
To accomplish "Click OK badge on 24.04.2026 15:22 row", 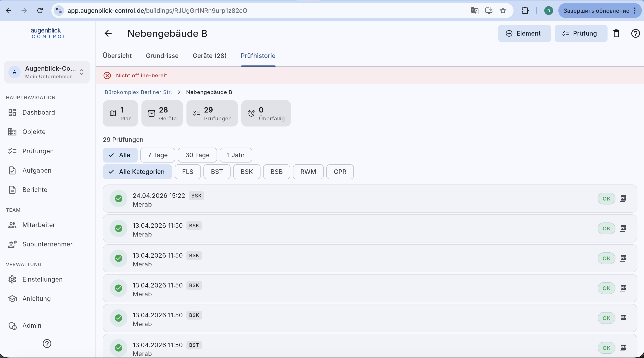I will click(x=606, y=199).
